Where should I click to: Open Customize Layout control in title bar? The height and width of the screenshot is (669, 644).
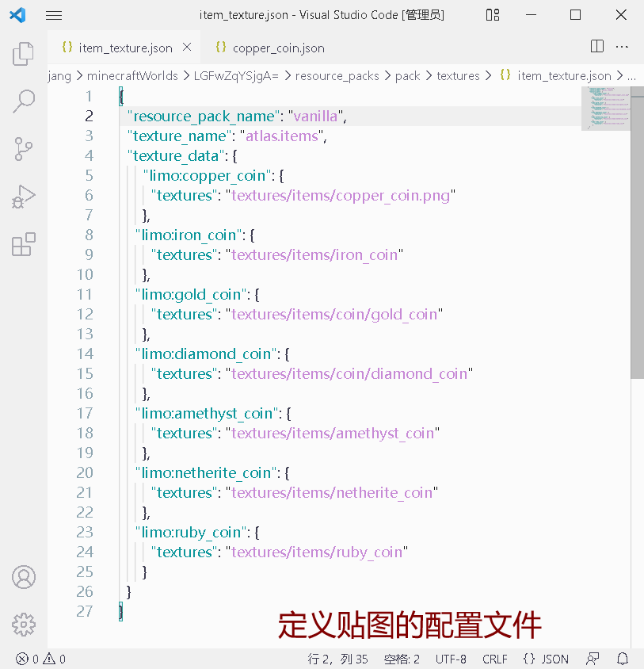coord(493,15)
